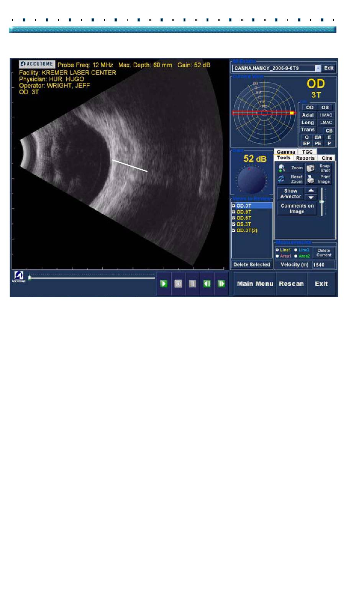Click the yellow marker on the view diagram

292,113
